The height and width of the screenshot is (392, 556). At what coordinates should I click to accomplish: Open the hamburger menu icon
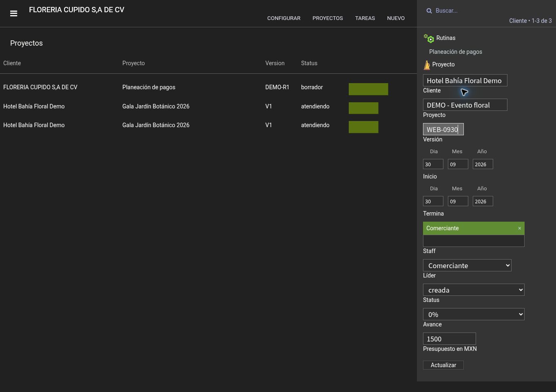click(13, 13)
